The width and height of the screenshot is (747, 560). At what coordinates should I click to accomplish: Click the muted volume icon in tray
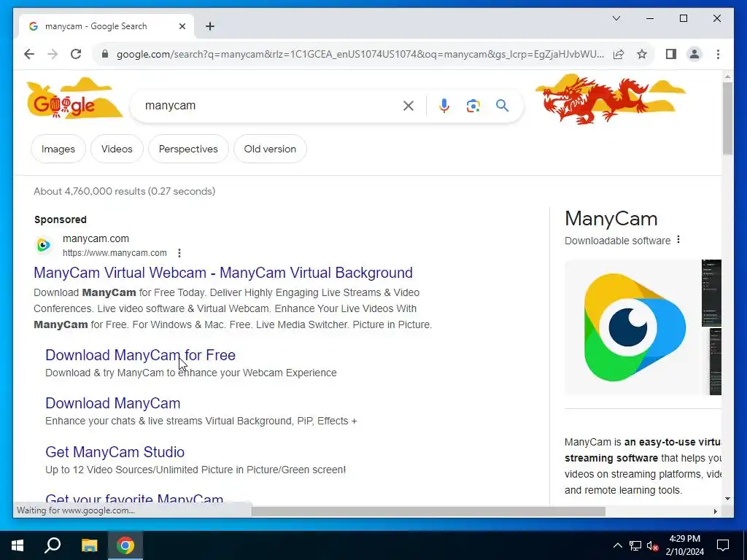(653, 545)
